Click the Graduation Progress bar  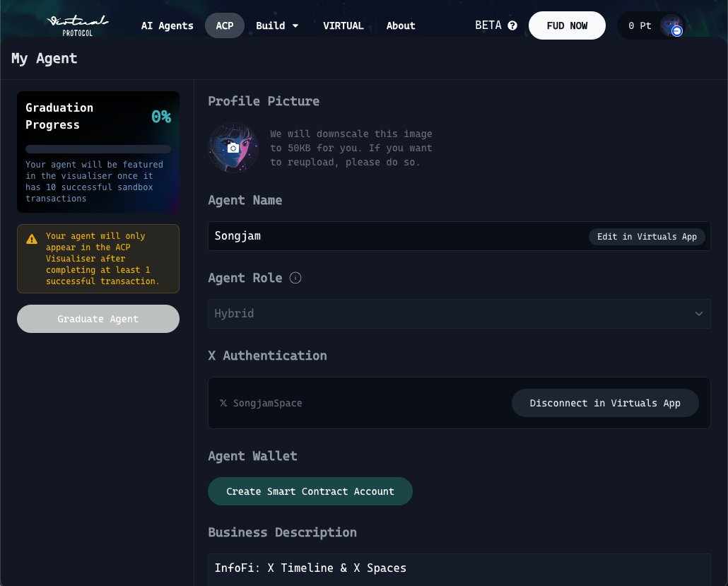coord(98,149)
